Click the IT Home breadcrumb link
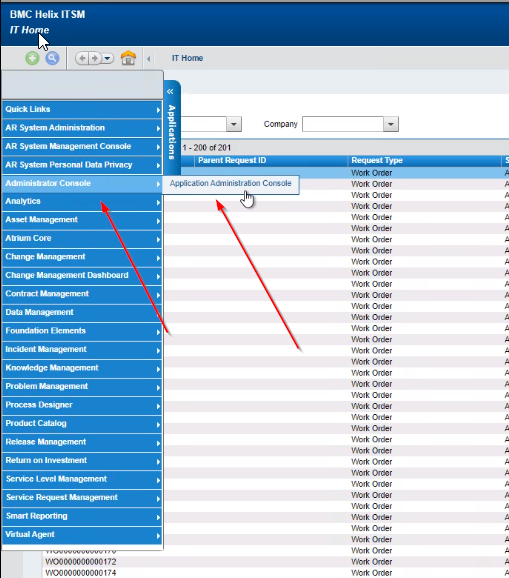509x578 pixels. (187, 58)
